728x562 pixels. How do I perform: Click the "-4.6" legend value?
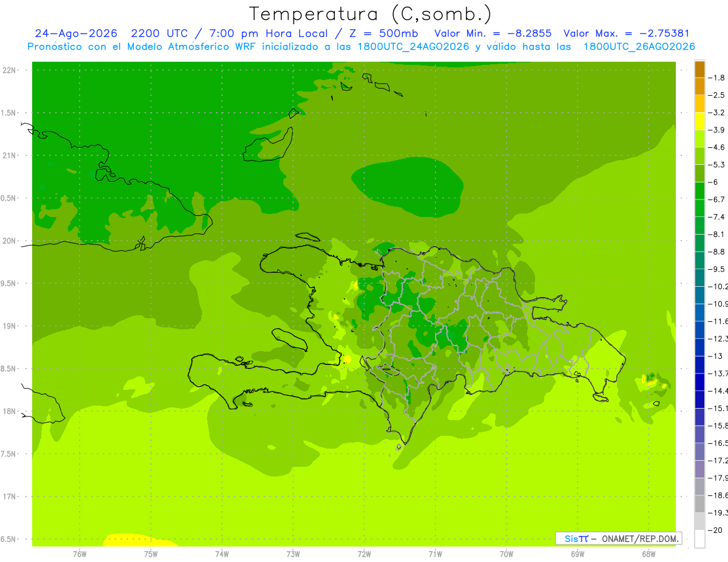(x=716, y=147)
